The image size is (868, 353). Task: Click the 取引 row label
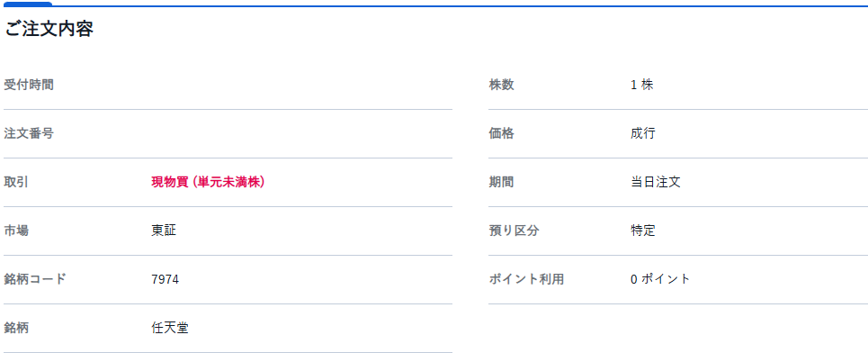[x=16, y=182]
